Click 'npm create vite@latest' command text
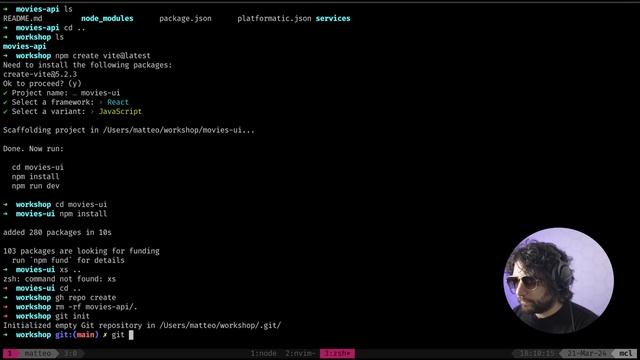The image size is (640, 360). pyautogui.click(x=103, y=56)
